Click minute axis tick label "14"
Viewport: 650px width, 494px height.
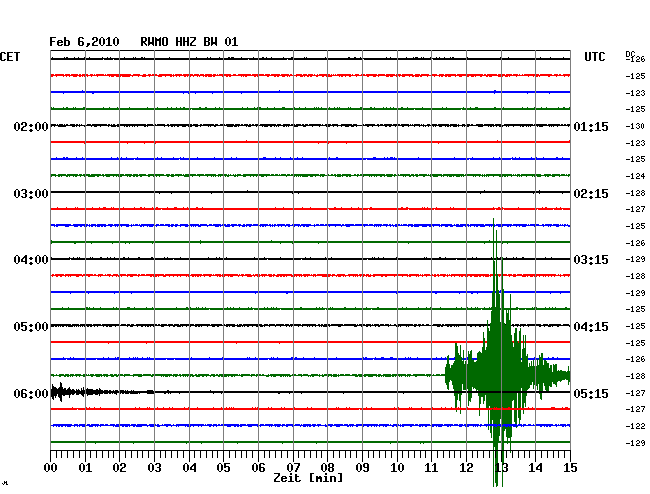(535, 468)
